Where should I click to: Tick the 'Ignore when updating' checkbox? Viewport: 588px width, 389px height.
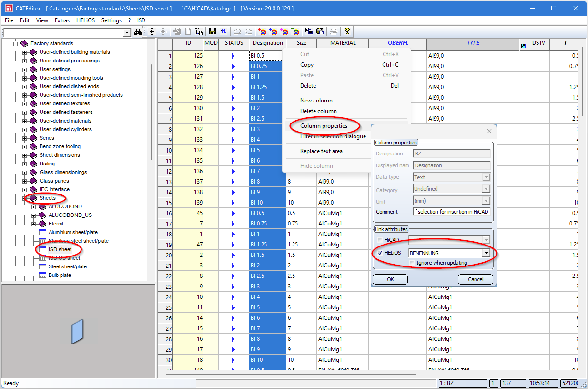(412, 263)
